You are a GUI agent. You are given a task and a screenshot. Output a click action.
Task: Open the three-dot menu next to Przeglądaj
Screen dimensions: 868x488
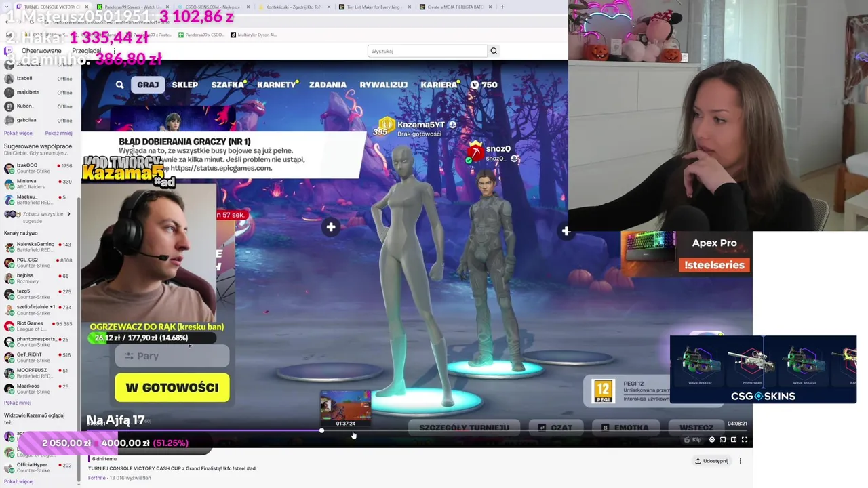click(x=114, y=51)
